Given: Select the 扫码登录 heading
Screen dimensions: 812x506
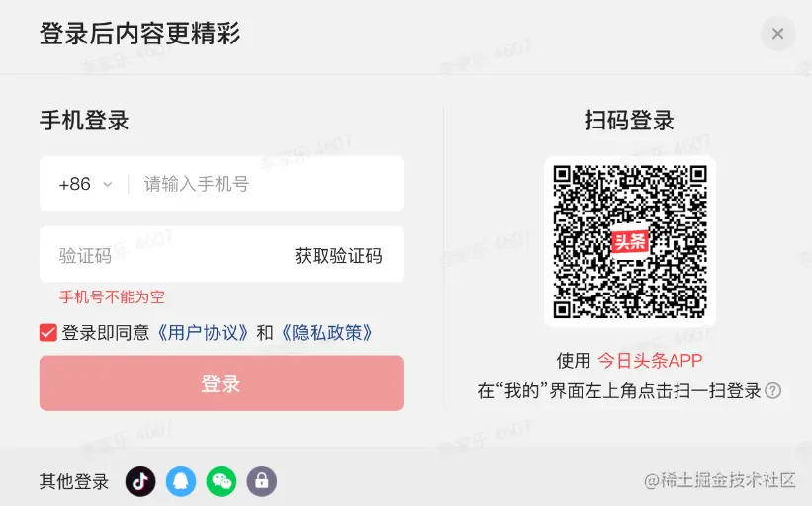Looking at the screenshot, I should coord(629,120).
